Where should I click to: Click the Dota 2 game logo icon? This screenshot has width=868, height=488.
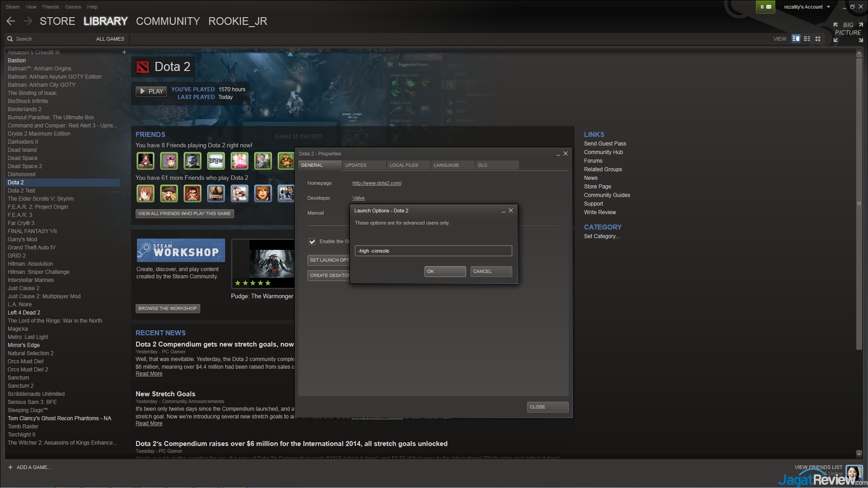(x=143, y=67)
